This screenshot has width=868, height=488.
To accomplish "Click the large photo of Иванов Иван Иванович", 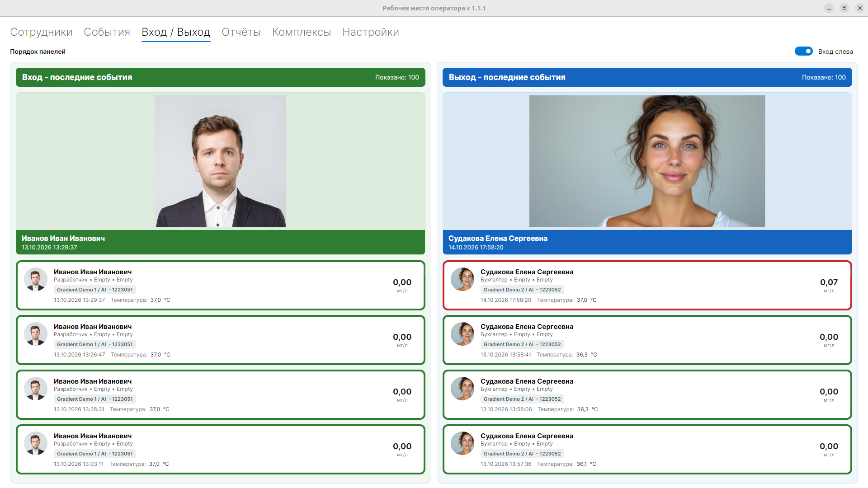I will pyautogui.click(x=221, y=161).
